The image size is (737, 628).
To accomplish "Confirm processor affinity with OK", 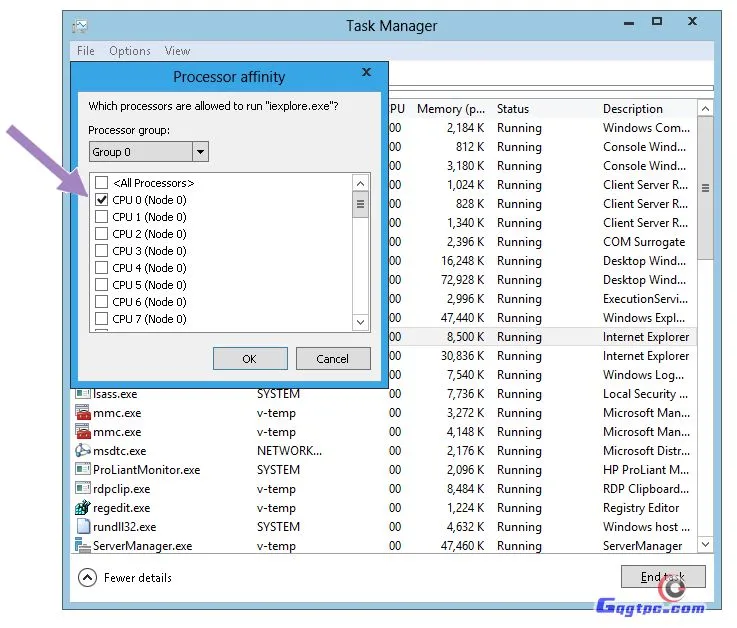I will tap(249, 358).
